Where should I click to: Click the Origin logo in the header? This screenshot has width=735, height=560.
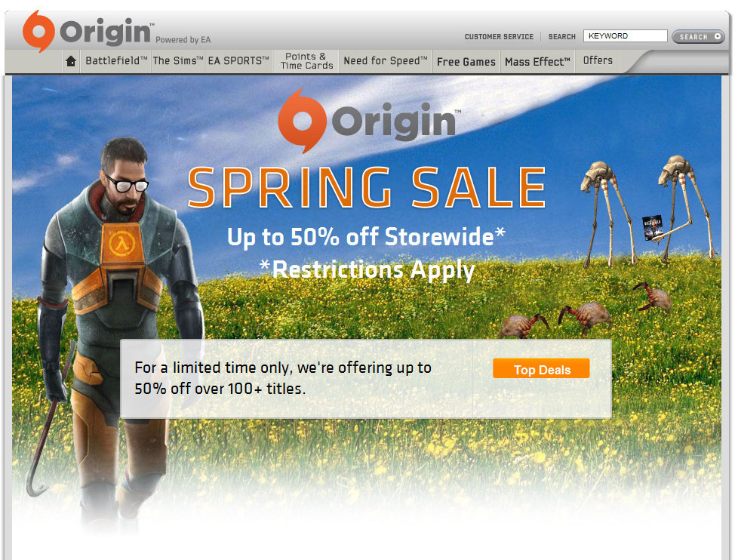[87, 32]
